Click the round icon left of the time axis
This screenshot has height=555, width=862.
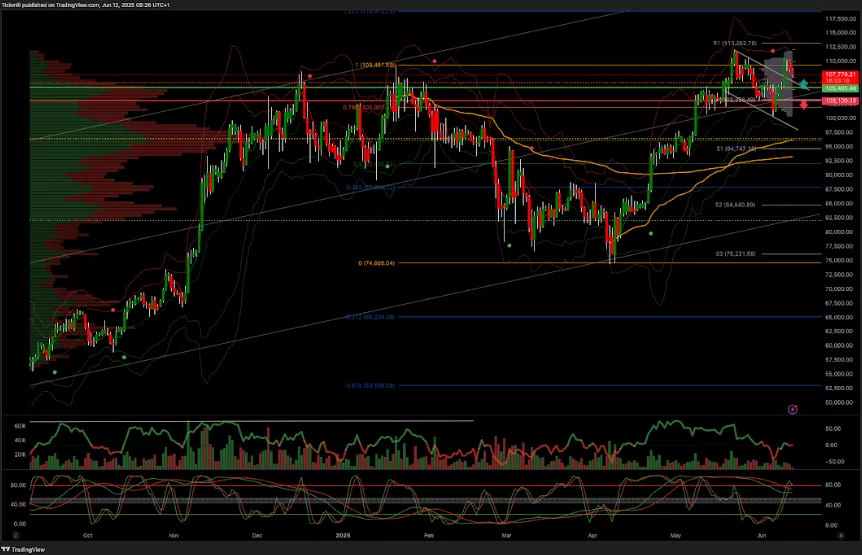click(12, 536)
